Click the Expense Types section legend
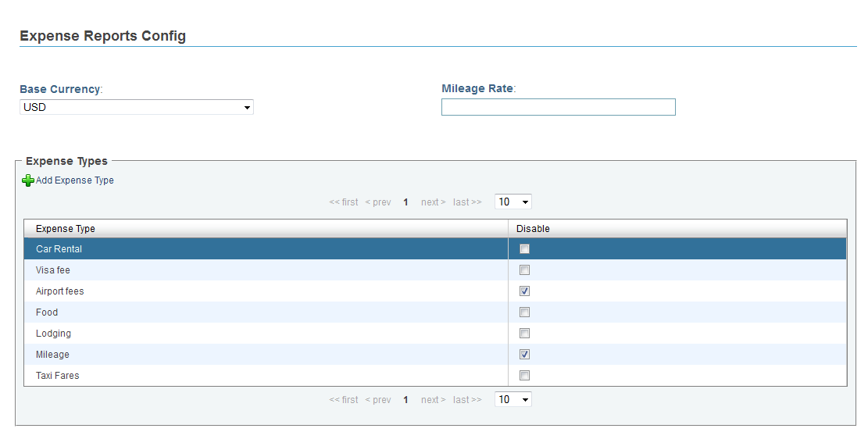The height and width of the screenshot is (432, 868). pyautogui.click(x=67, y=161)
